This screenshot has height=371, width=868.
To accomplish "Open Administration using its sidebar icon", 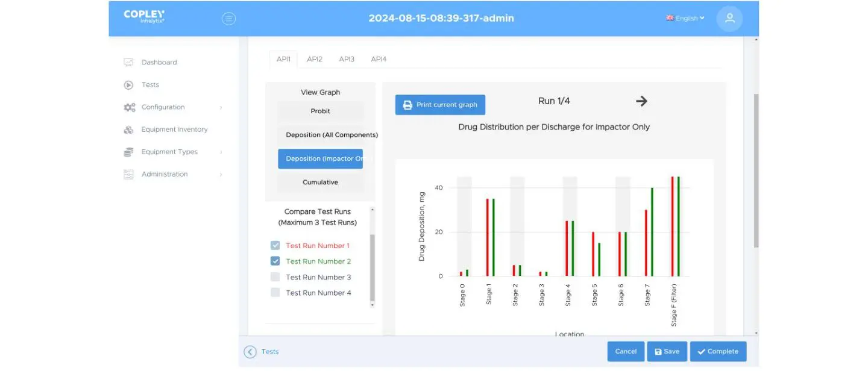I will pos(128,173).
